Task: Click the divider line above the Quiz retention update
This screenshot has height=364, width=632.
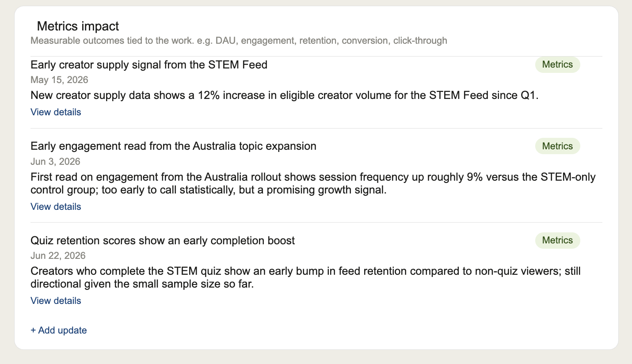Action: tap(316, 223)
